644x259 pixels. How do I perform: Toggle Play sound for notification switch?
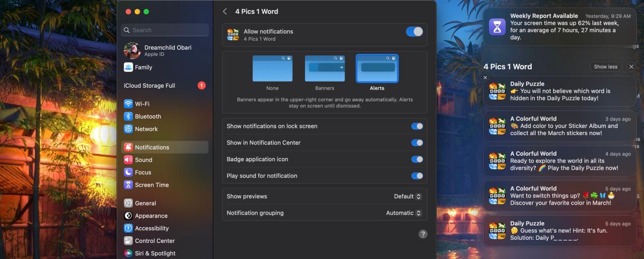coord(417,176)
